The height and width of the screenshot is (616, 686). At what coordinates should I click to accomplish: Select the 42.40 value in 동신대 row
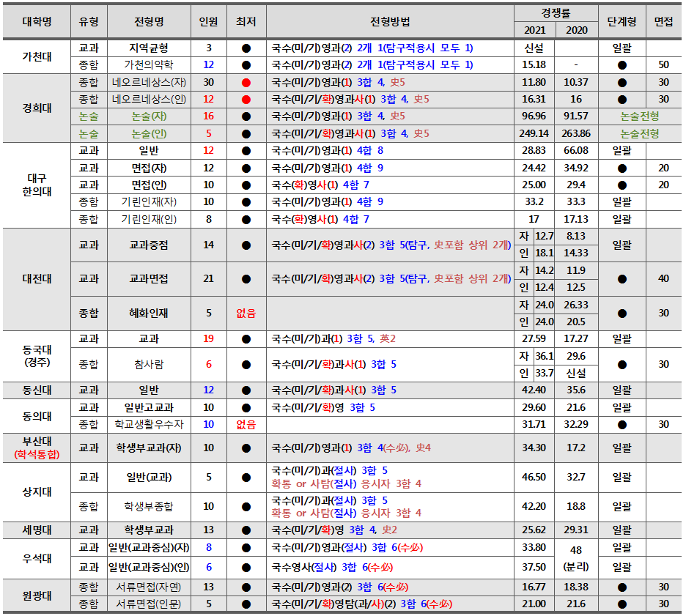tap(534, 390)
